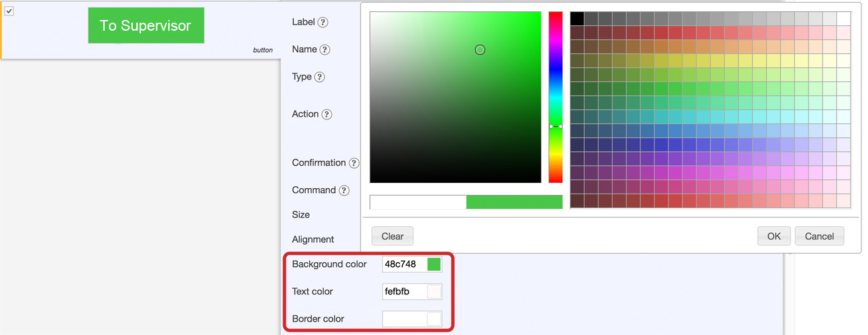Click the OK button in the color picker

coord(774,236)
